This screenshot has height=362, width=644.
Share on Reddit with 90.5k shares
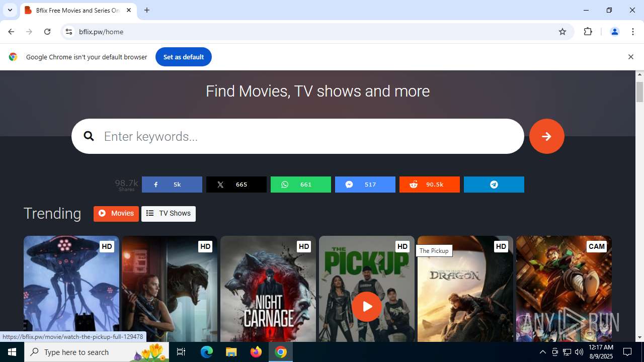point(430,185)
